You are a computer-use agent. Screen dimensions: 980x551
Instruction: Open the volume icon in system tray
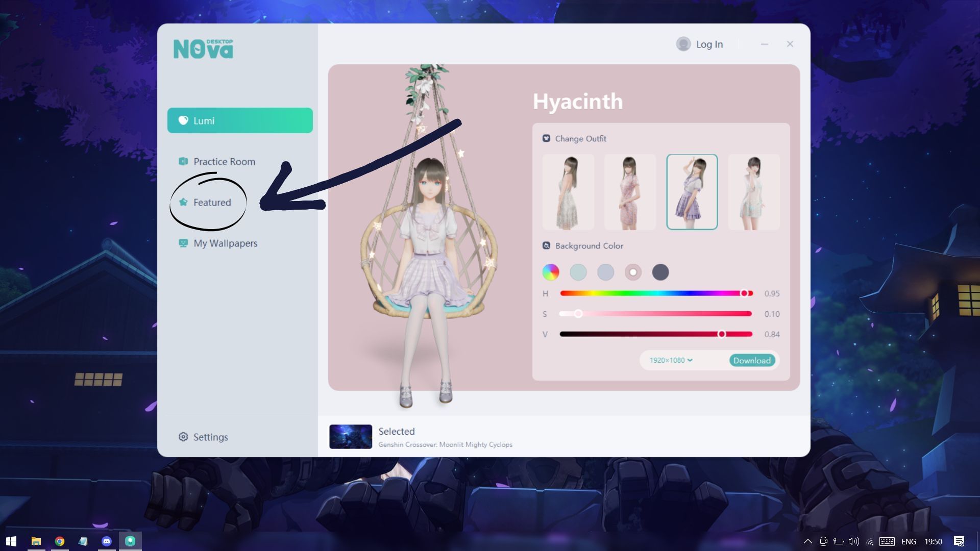click(852, 541)
